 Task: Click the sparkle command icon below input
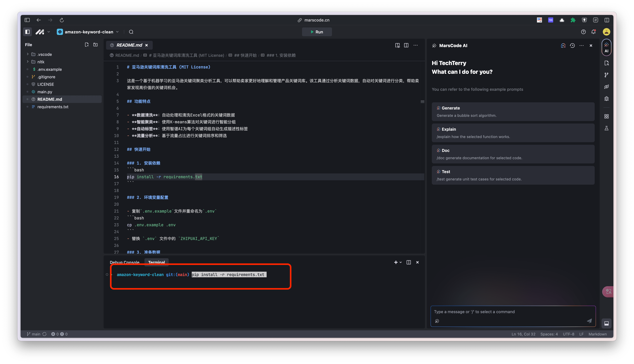pos(437,321)
